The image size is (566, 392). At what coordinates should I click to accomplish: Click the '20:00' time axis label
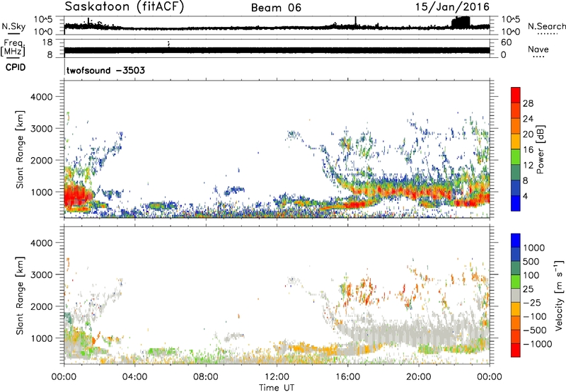tap(418, 376)
